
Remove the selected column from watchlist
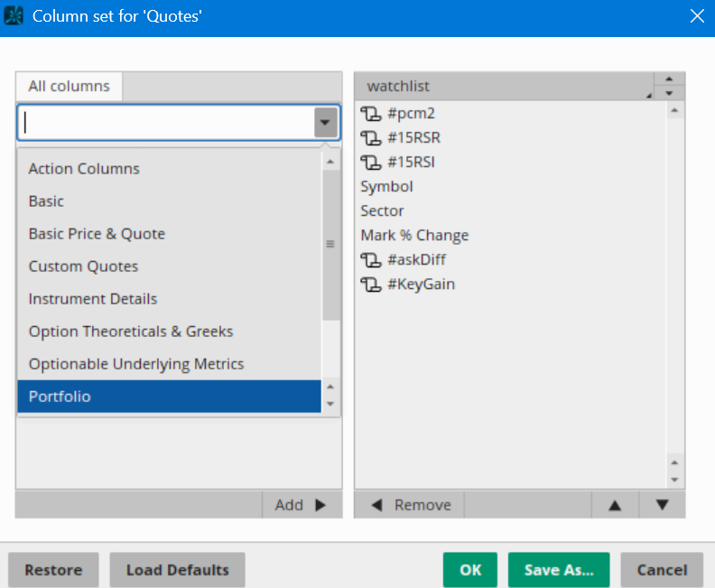coord(411,505)
